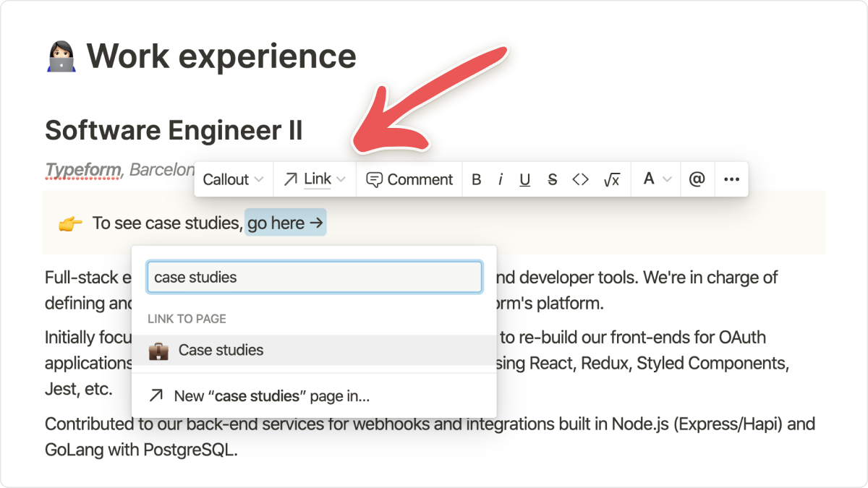Underline the selected text
The height and width of the screenshot is (488, 868).
click(x=525, y=180)
